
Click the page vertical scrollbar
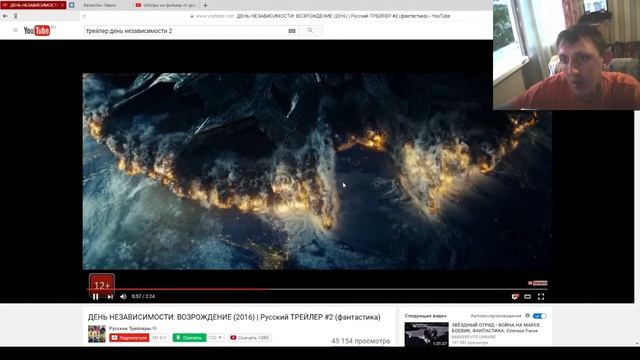click(637, 229)
